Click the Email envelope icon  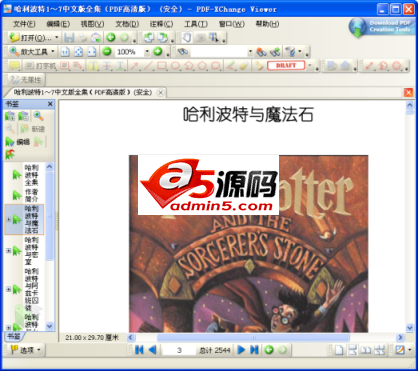click(x=96, y=38)
